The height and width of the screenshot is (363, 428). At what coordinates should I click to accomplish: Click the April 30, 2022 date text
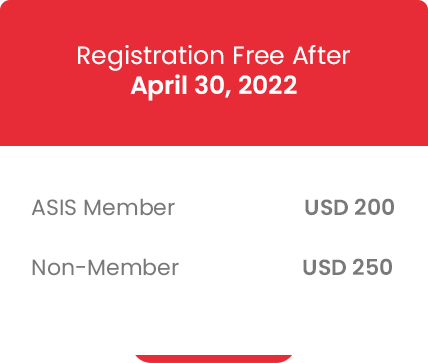coord(214,85)
